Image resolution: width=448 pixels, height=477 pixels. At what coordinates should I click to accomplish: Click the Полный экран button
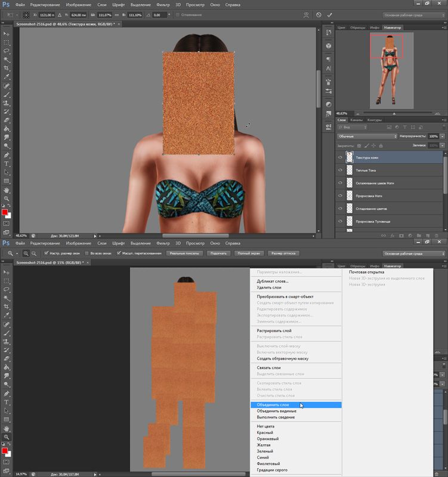[x=249, y=253]
